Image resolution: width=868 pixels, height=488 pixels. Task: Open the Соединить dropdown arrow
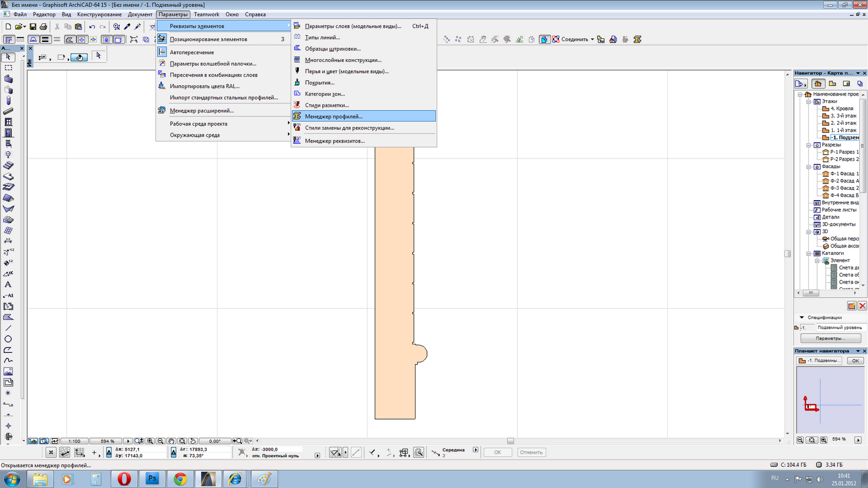pos(592,40)
